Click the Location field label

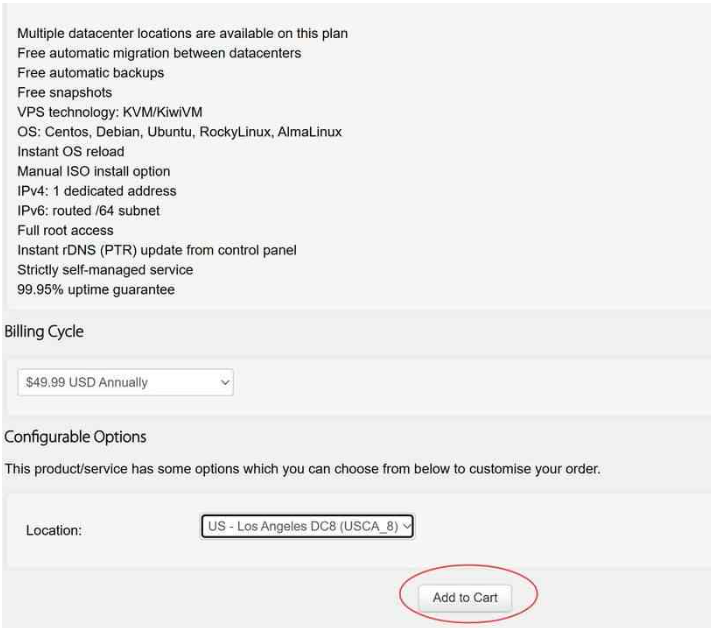(53, 530)
